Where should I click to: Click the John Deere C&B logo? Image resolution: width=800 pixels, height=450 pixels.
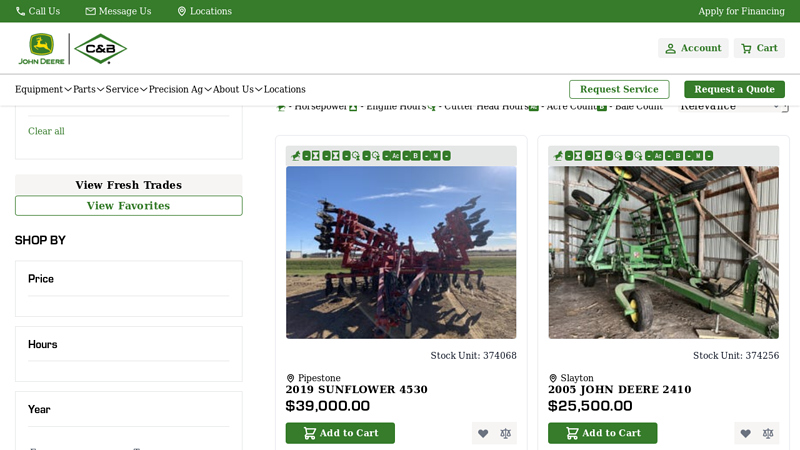tap(72, 48)
